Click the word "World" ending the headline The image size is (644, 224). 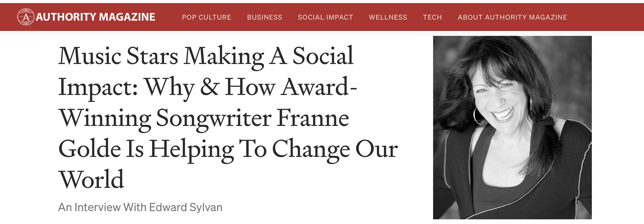coord(91,180)
